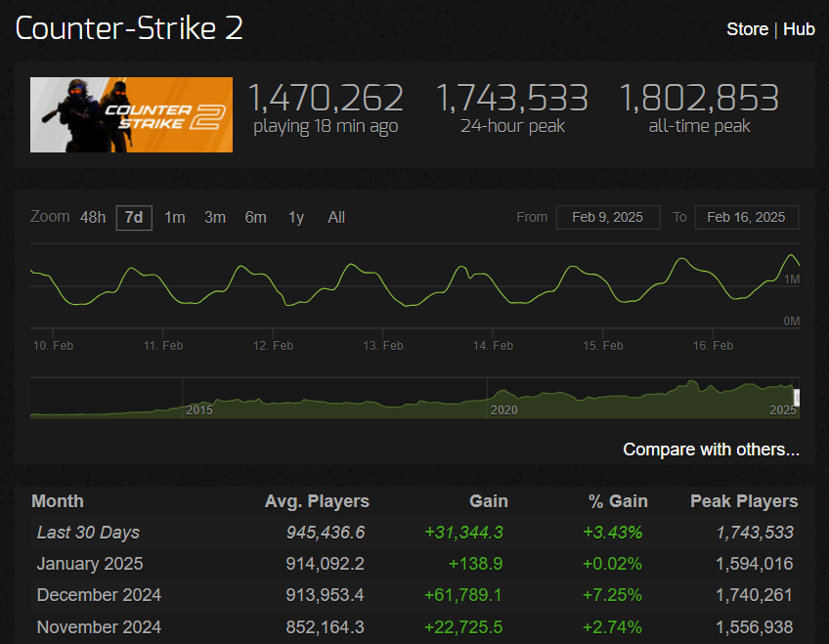Click the 12. Feb axis label
This screenshot has height=644, width=829.
click(273, 346)
